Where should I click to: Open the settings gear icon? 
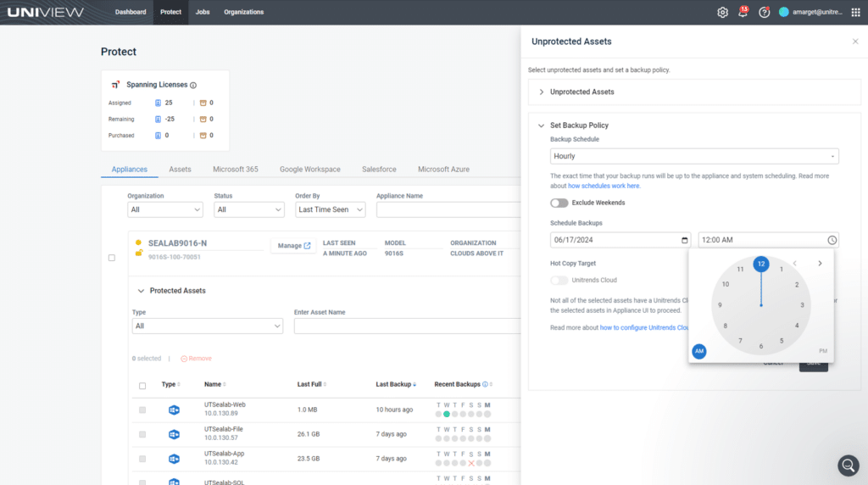722,12
